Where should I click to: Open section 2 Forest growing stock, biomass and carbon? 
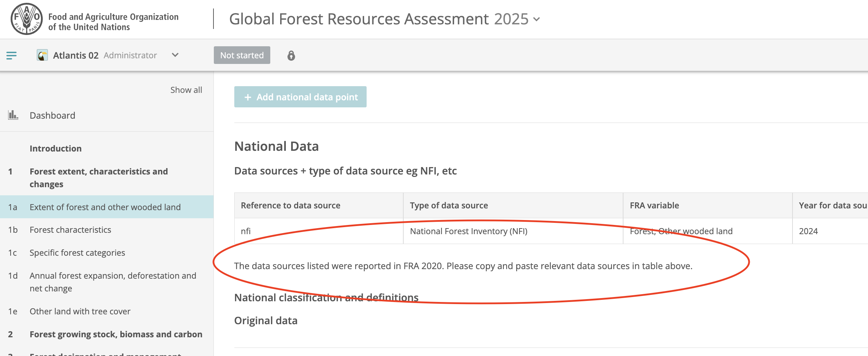click(116, 334)
